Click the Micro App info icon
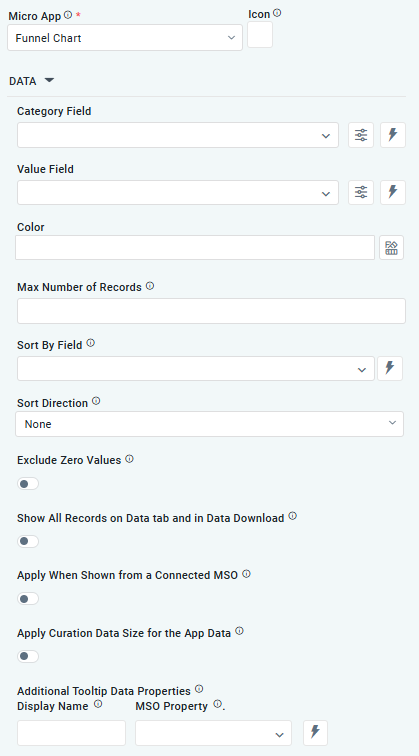Viewport: 419px width, 756px height. tap(68, 15)
